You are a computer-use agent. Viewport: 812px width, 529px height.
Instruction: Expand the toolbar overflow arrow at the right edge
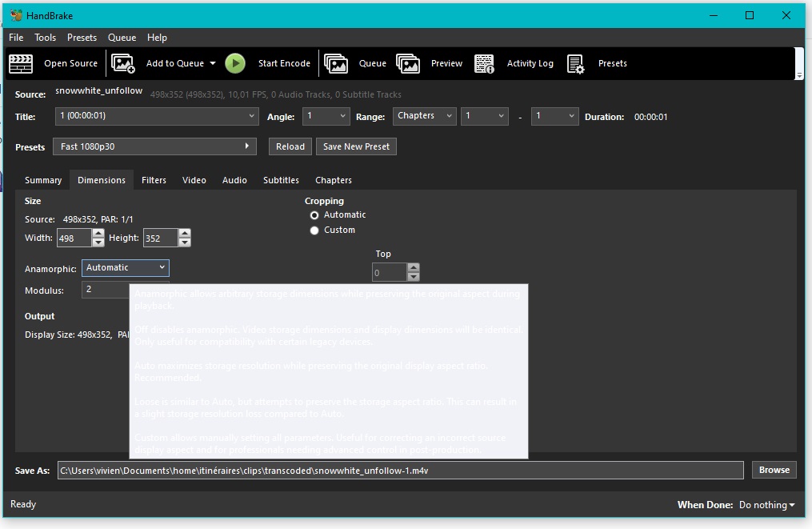[799, 75]
